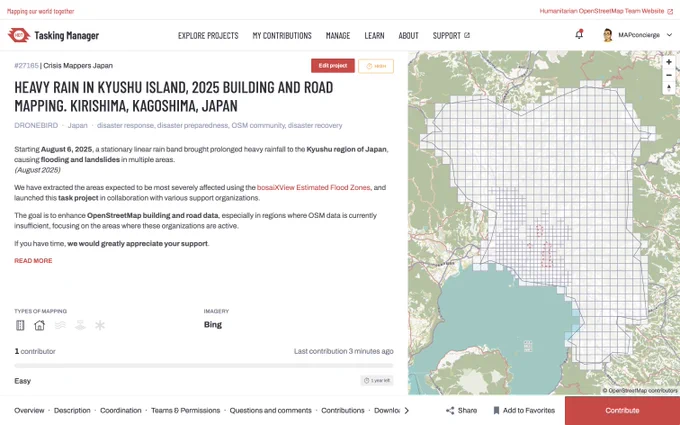
Task: Click the Edit project button
Action: click(333, 65)
